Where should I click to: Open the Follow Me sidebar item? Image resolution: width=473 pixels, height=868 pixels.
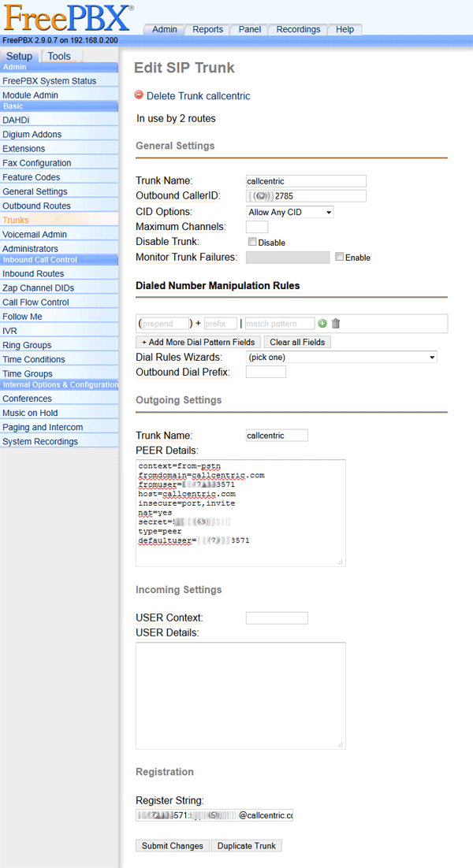[x=58, y=317]
